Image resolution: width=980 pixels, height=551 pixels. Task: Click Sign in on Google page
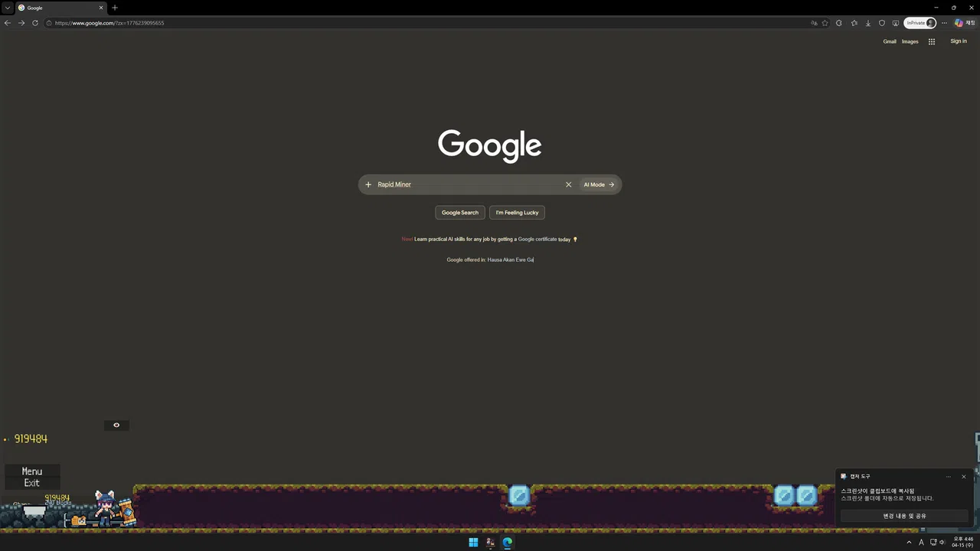[959, 41]
